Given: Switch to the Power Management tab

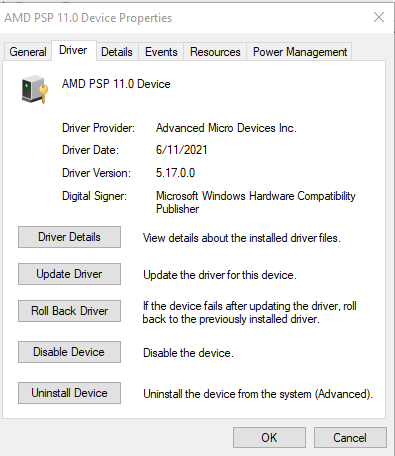Looking at the screenshot, I should coord(300,52).
